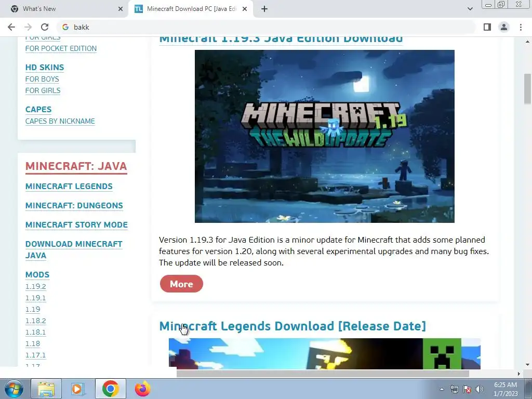The width and height of the screenshot is (532, 399).
Task: Open CAPES BY NICKNAME link
Action: 60,121
